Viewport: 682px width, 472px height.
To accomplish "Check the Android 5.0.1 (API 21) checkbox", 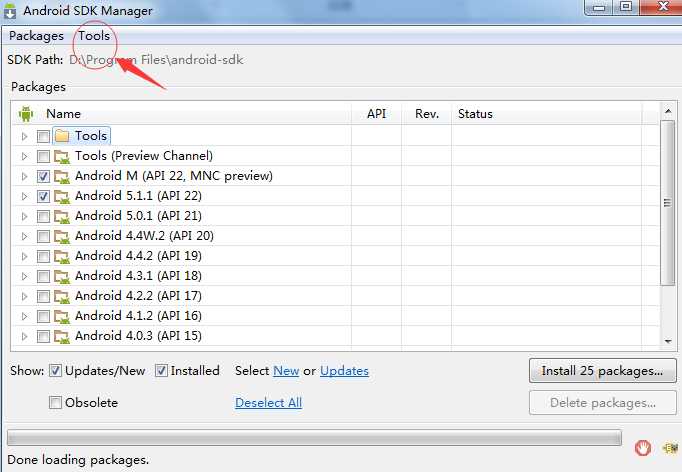I will coord(43,217).
